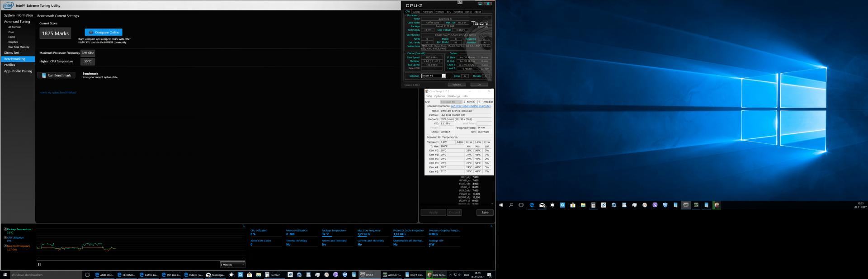Open Advanced Tuning in XTU sidebar
This screenshot has width=868, height=279.
click(17, 21)
